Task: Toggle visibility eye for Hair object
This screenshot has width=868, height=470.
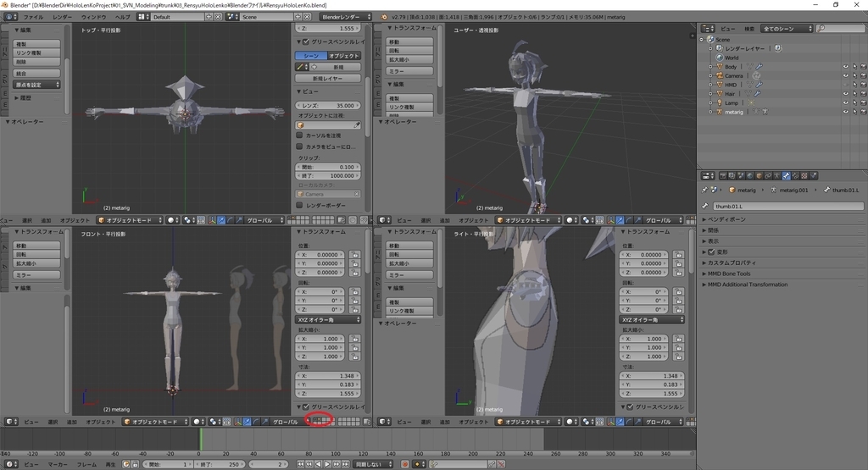Action: pos(846,93)
